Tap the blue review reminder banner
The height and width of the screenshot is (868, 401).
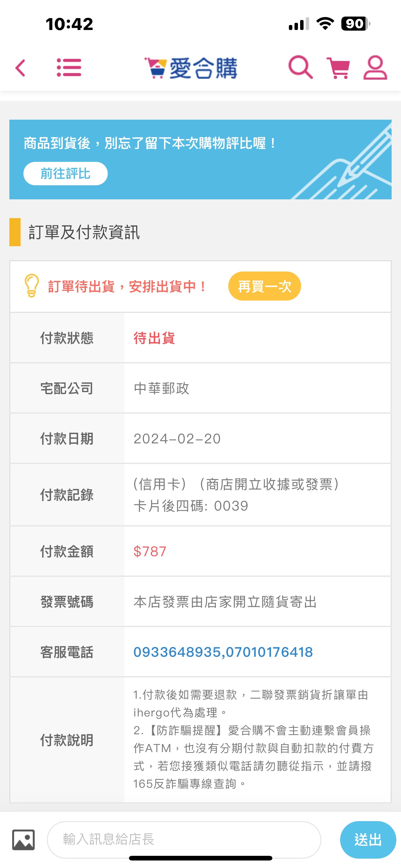click(200, 159)
